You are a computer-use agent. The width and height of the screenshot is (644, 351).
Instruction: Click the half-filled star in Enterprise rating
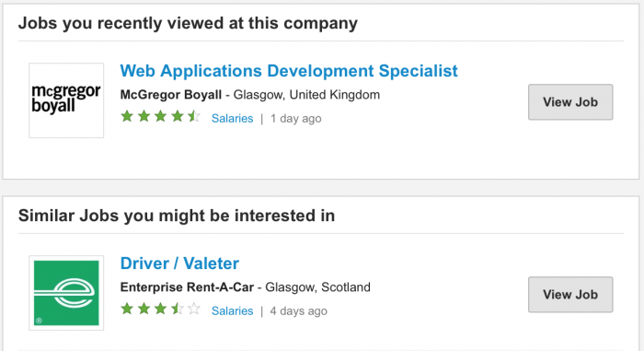pyautogui.click(x=178, y=309)
